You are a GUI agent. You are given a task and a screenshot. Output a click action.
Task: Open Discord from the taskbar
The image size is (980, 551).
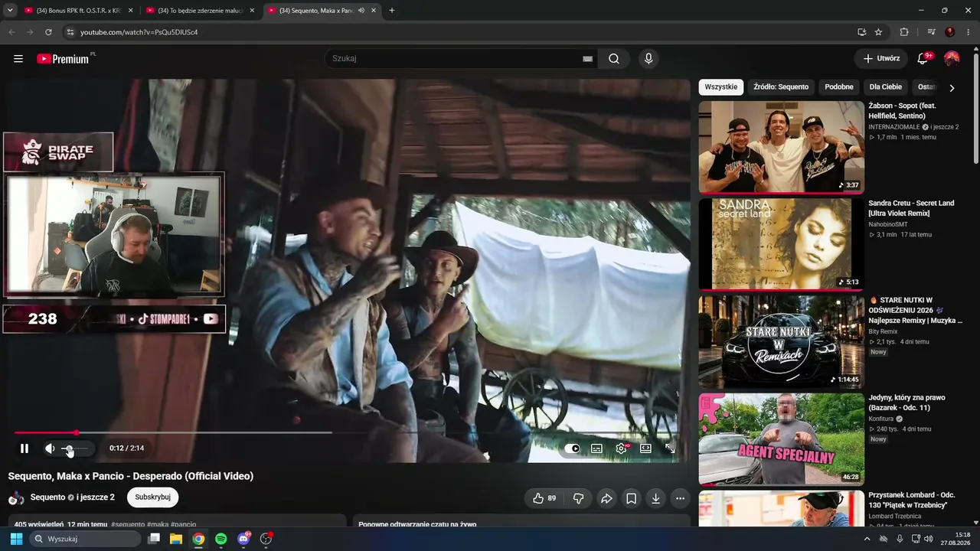(243, 539)
